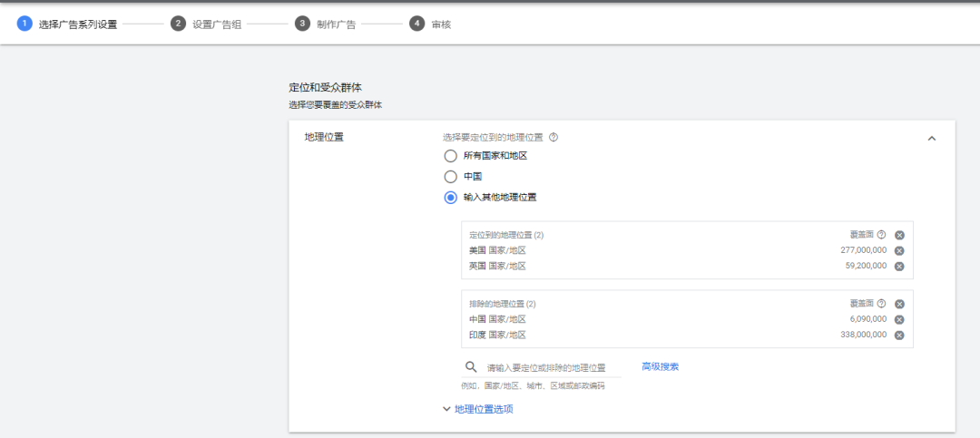Viewport: 980px width, 438px height.
Task: Click reach value 277,000,000
Action: (x=863, y=250)
